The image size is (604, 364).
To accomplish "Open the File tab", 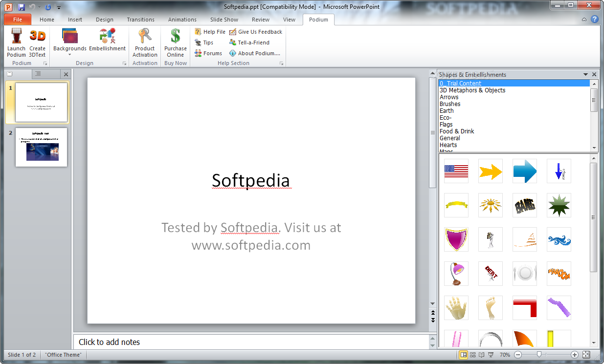I will tap(18, 20).
